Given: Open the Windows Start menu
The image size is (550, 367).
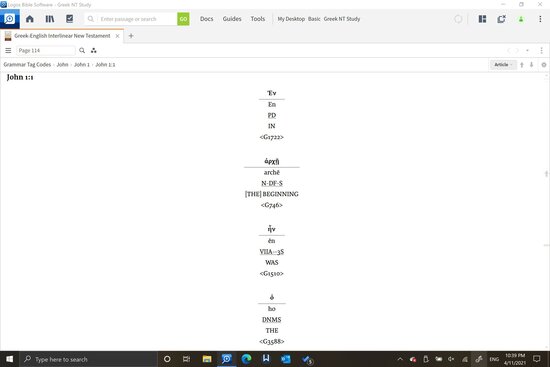Looking at the screenshot, I should click(x=9, y=359).
